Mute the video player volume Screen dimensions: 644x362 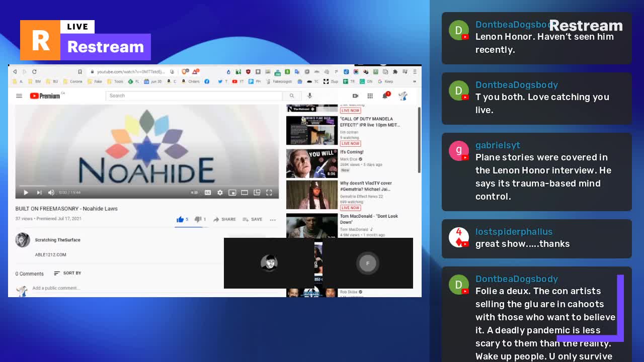(x=51, y=192)
